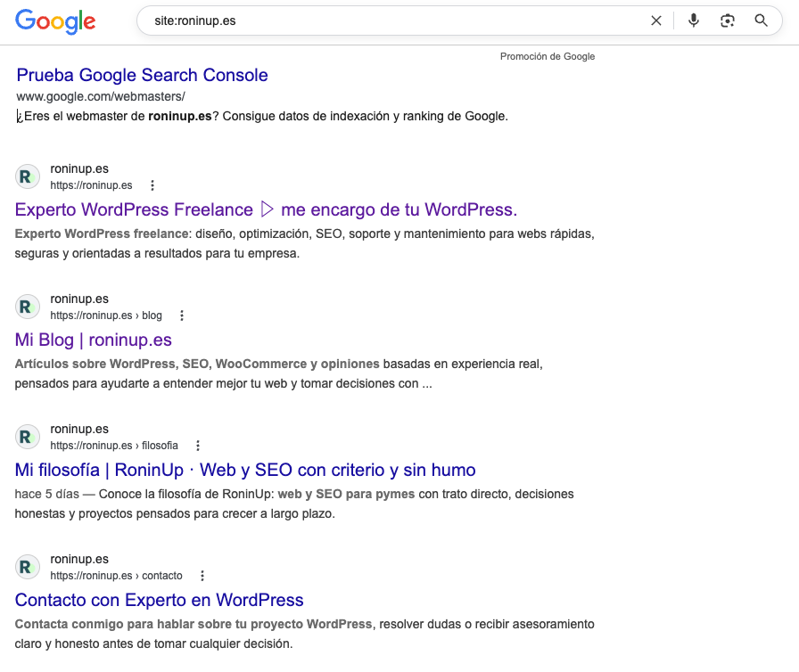Click the snippet starting 'Contacta conmigo para hablar'
This screenshot has height=672, width=799.
[304, 634]
